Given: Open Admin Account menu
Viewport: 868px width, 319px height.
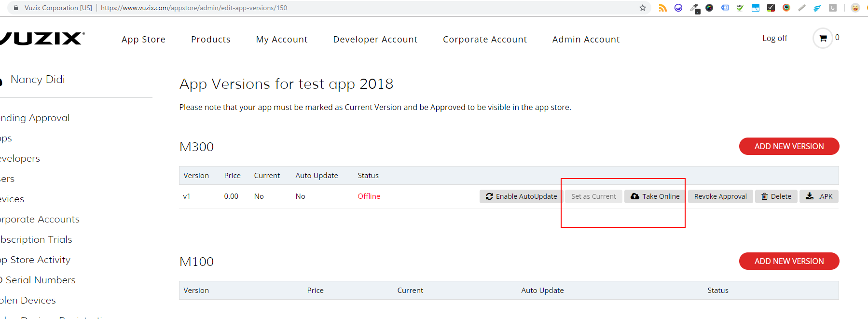Looking at the screenshot, I should click(x=586, y=40).
